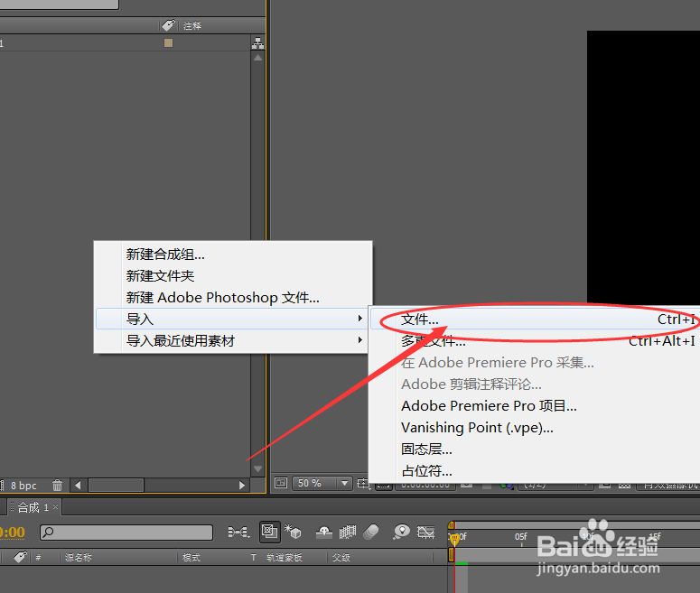
Task: Click the timeline label tag column icon
Action: 20,556
